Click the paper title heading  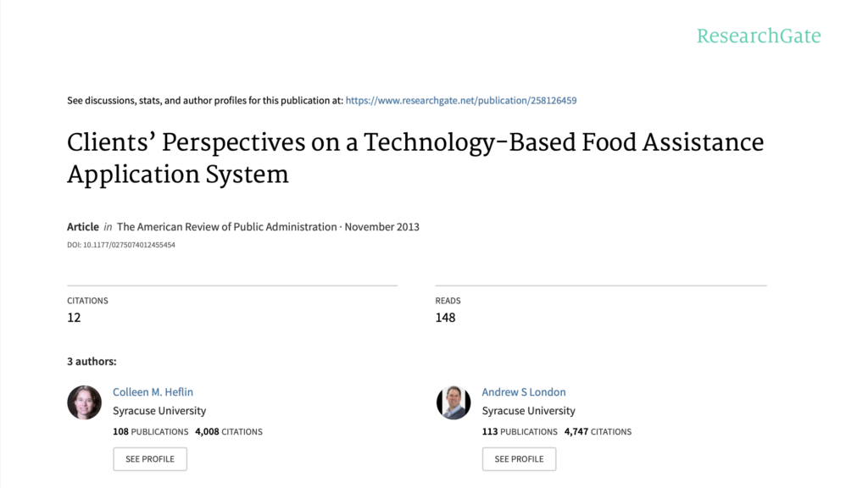coord(415,158)
